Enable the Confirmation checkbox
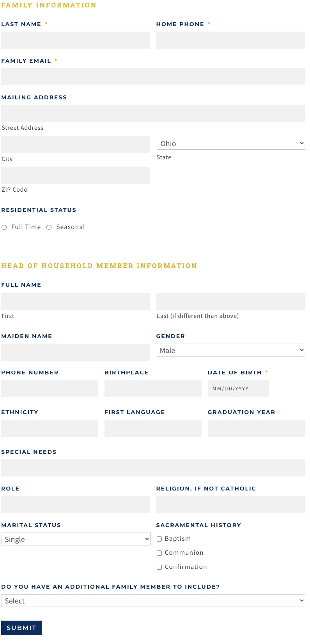The width and height of the screenshot is (310, 644). [159, 567]
